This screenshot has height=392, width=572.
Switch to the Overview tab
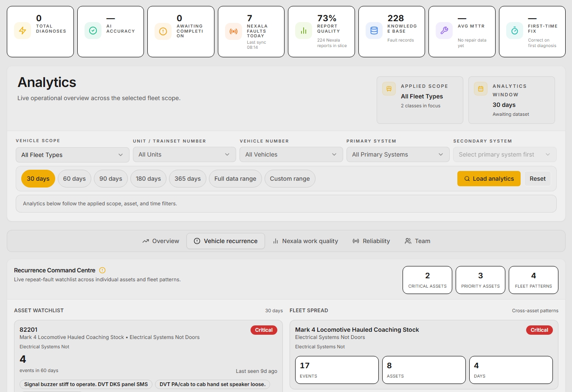(x=161, y=241)
